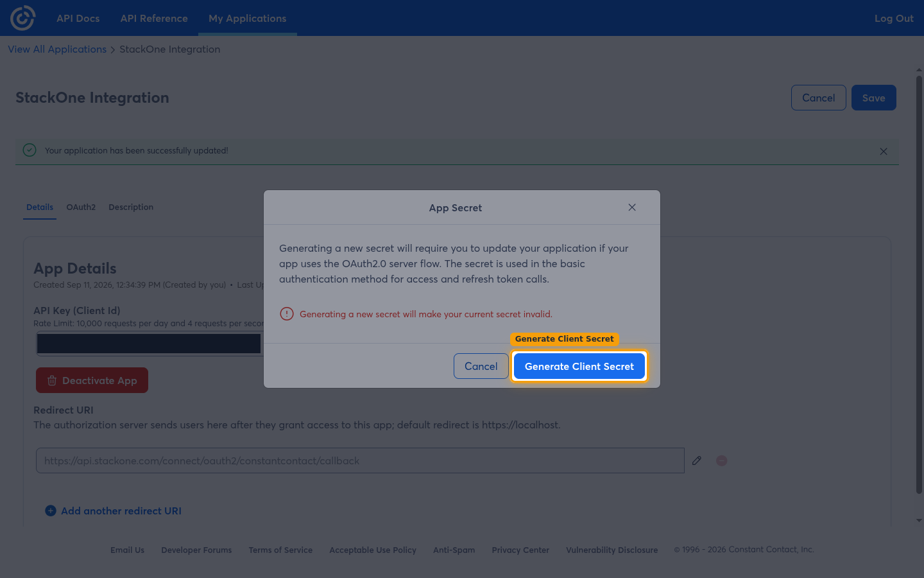
Task: Click the 'Generating a new secret will make' warning text
Action: click(x=426, y=314)
